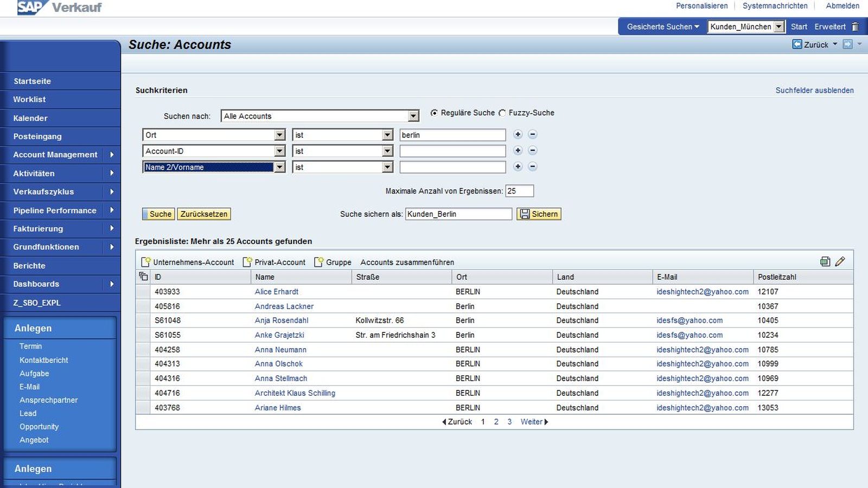Click the forward navigation icon next to Zurück
This screenshot has height=488, width=868.
coord(847,44)
